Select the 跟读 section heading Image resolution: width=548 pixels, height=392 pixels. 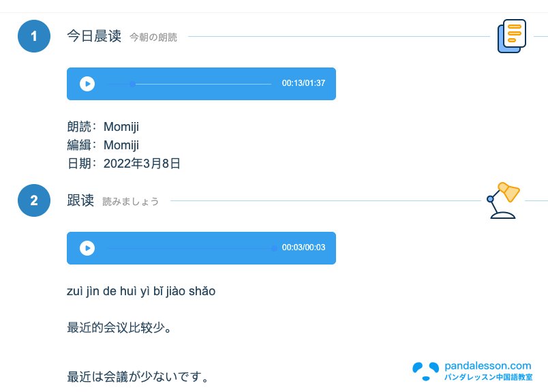coord(80,200)
